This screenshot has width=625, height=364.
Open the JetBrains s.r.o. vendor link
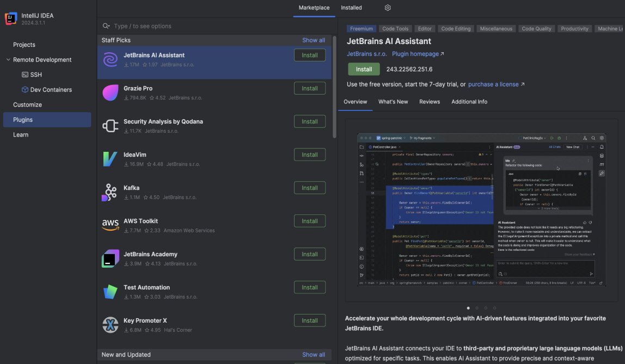tap(366, 54)
